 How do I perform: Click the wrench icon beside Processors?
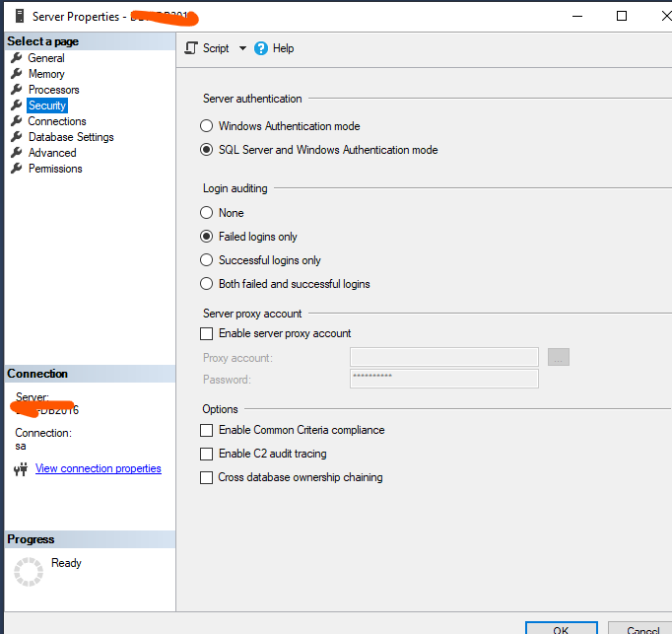[x=17, y=89]
